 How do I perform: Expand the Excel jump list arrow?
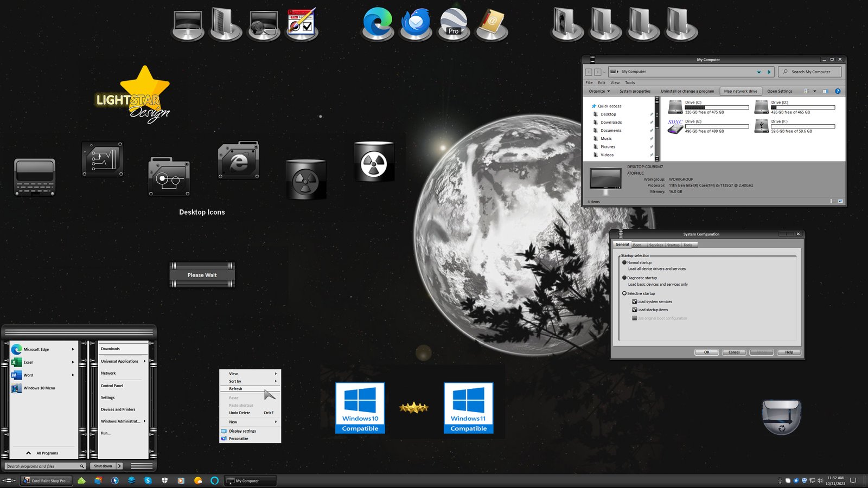pos(73,362)
